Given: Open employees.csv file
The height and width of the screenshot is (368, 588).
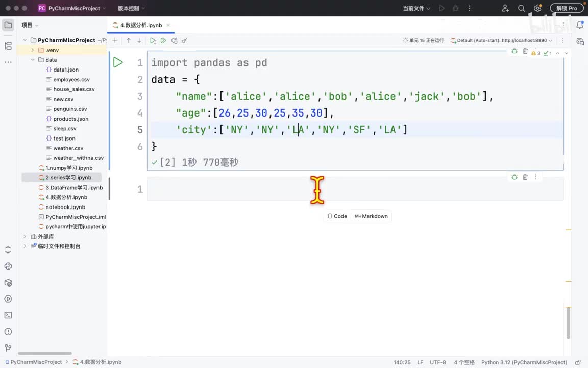Looking at the screenshot, I should (71, 79).
